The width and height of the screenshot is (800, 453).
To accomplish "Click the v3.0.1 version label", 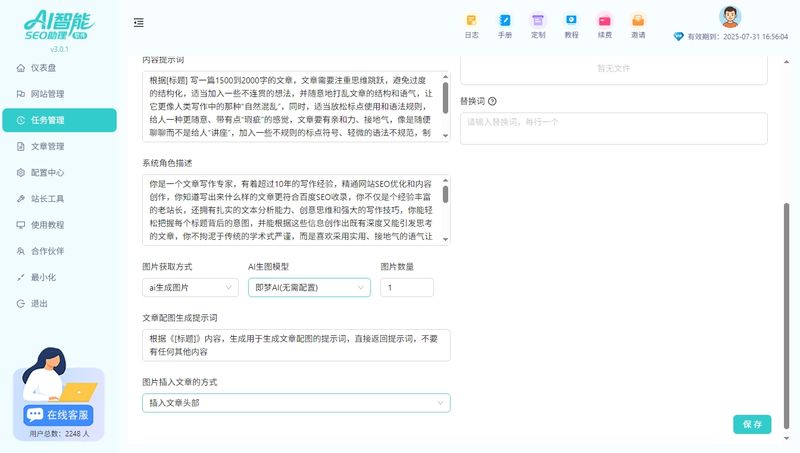I will coord(59,49).
